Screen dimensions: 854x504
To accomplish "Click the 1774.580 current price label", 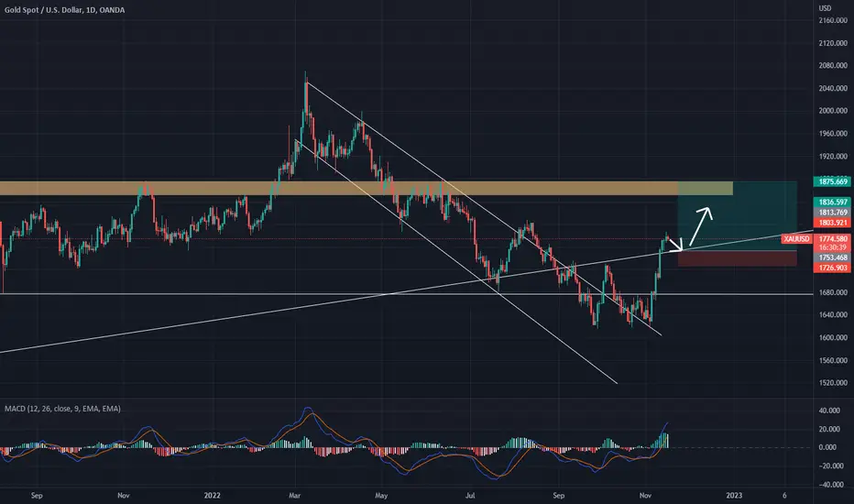I will tap(832, 238).
